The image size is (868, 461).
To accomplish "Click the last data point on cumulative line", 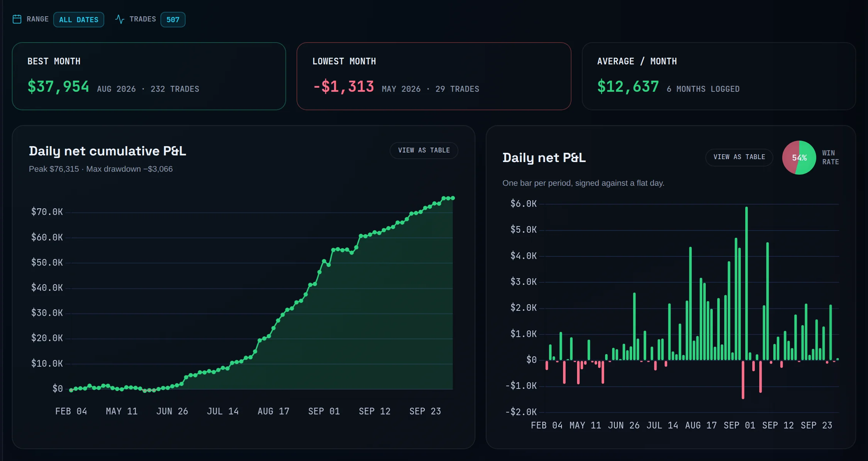I will 452,198.
